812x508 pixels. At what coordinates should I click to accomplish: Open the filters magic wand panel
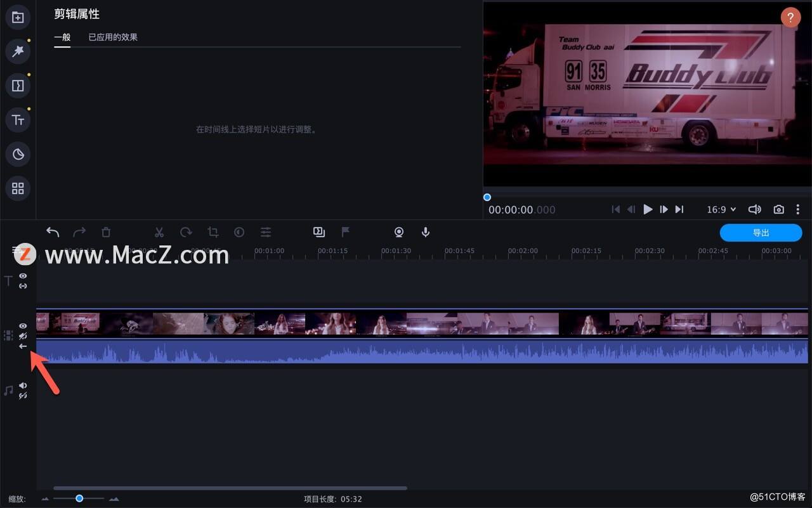point(18,51)
